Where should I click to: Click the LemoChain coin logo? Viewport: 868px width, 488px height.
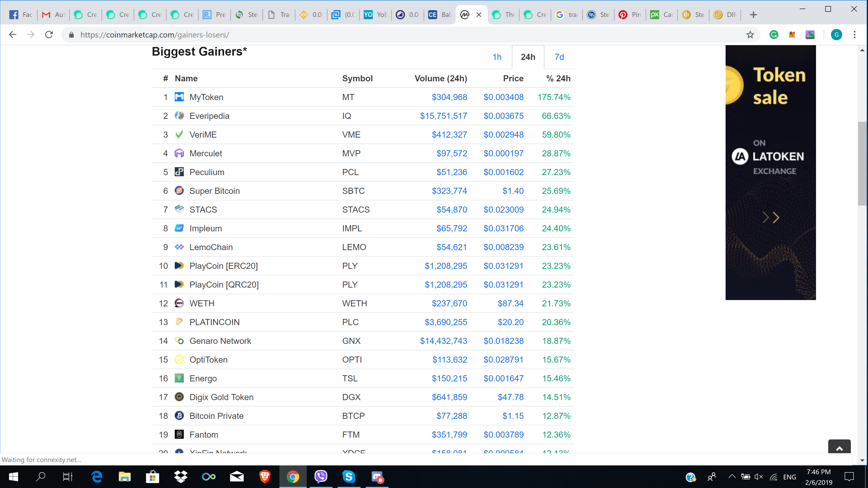[x=179, y=247]
